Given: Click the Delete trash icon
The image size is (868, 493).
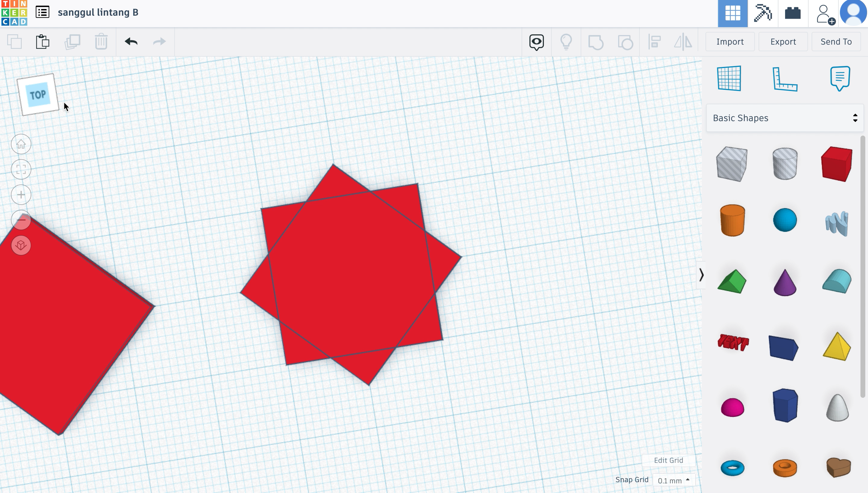Looking at the screenshot, I should click(x=101, y=42).
